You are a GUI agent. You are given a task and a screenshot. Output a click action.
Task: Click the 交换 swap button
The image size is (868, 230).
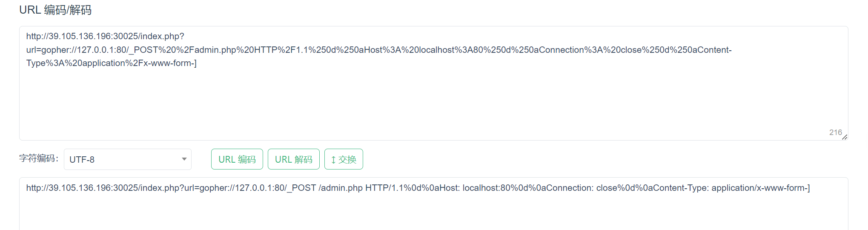344,159
